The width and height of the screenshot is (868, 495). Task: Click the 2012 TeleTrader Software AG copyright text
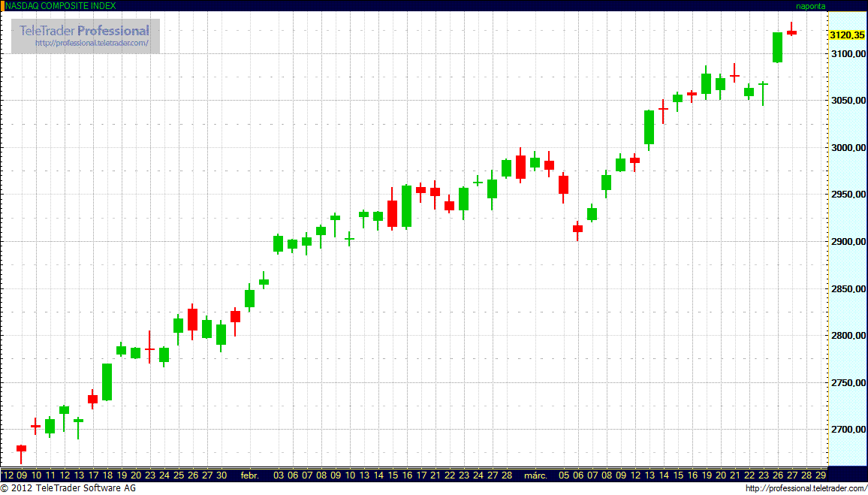coord(68,489)
